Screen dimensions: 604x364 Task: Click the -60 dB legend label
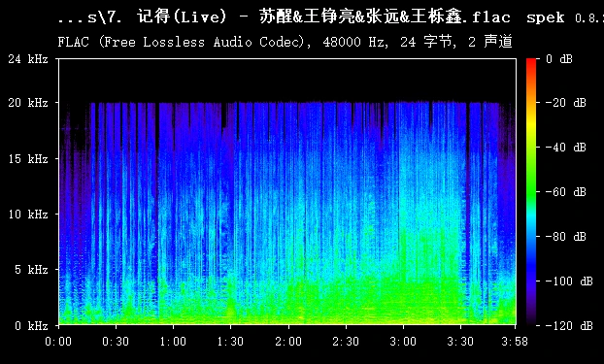[x=566, y=191]
